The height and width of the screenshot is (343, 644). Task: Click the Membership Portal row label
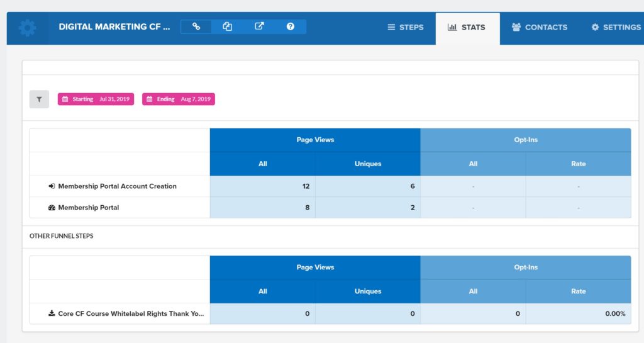coord(88,208)
